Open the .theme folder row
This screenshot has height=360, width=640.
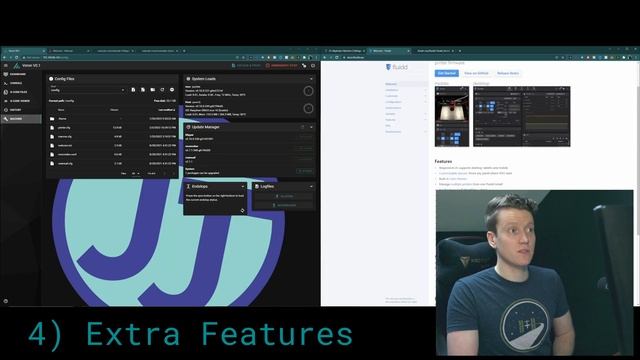pyautogui.click(x=112, y=119)
